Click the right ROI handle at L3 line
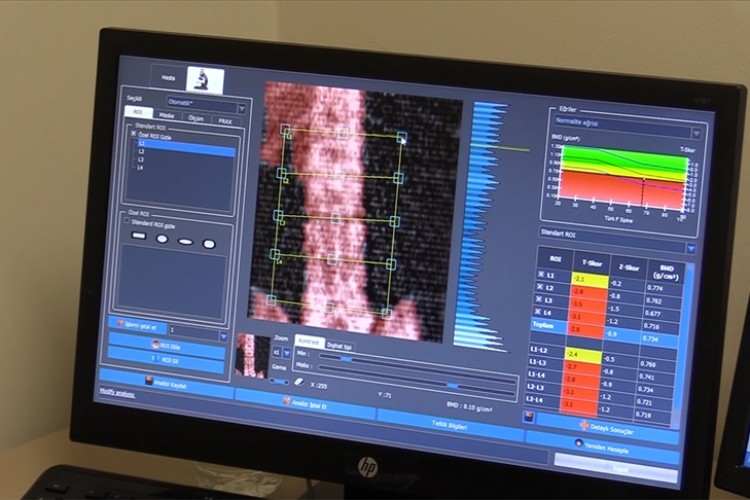The width and height of the screenshot is (750, 500). click(x=395, y=221)
